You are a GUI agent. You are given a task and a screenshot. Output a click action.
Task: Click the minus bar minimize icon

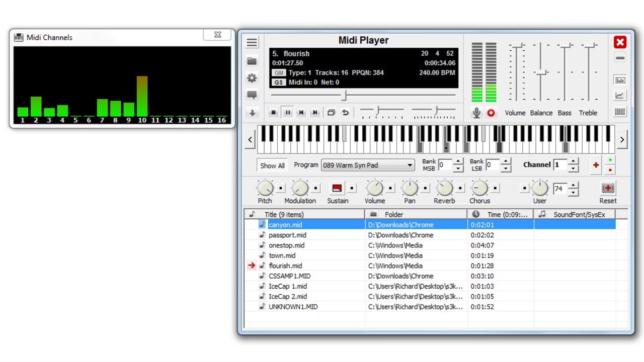[620, 58]
